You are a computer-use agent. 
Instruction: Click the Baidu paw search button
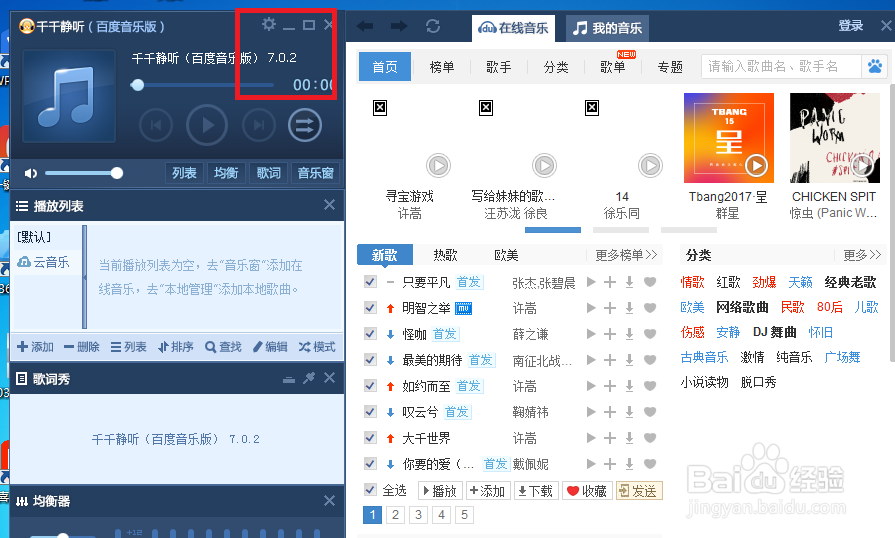pyautogui.click(x=874, y=67)
